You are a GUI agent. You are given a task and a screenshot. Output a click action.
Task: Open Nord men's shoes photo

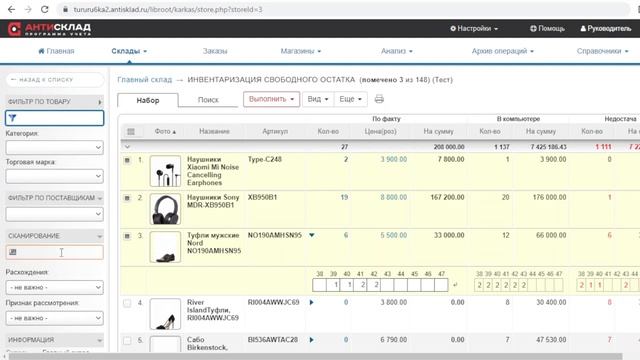(165, 247)
